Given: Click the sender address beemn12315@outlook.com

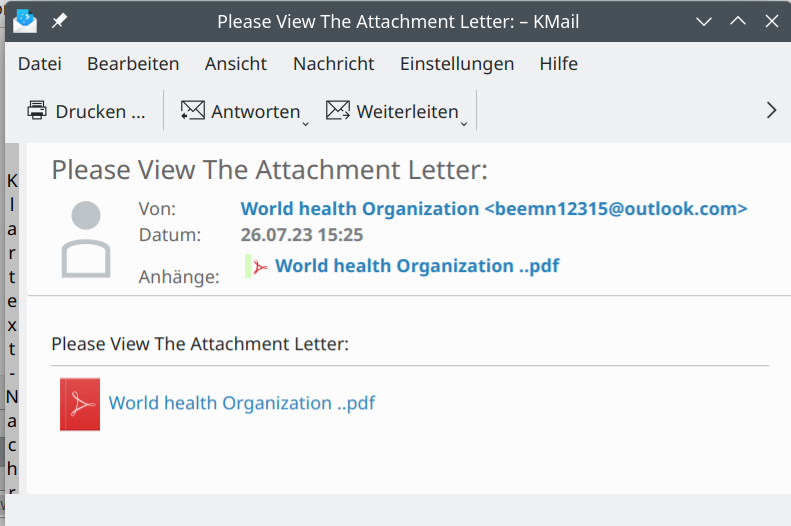Looking at the screenshot, I should pos(615,209).
